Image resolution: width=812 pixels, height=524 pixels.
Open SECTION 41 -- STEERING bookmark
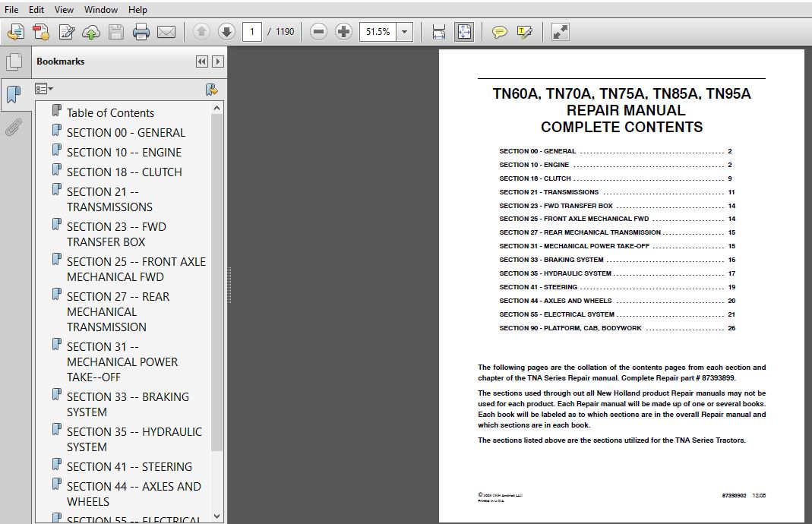click(x=129, y=466)
